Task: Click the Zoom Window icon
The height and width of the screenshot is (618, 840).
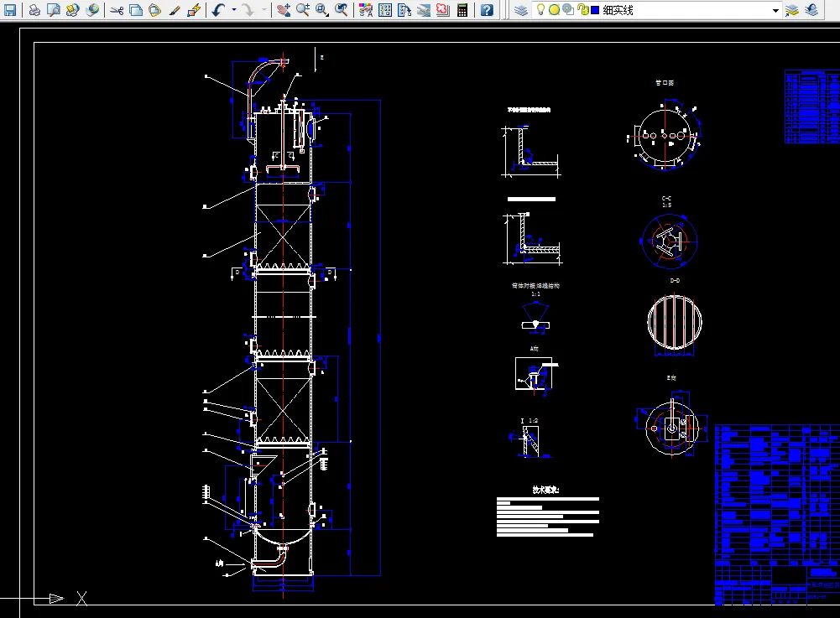Action: (x=322, y=9)
